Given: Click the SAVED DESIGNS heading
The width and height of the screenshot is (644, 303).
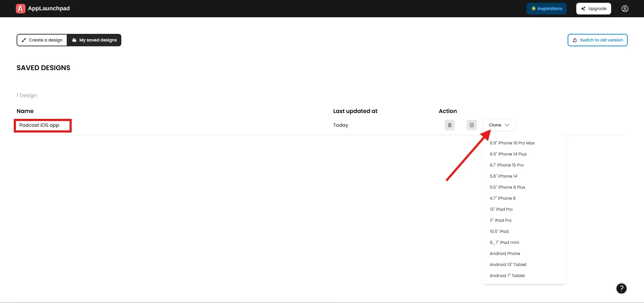Looking at the screenshot, I should pos(44,68).
